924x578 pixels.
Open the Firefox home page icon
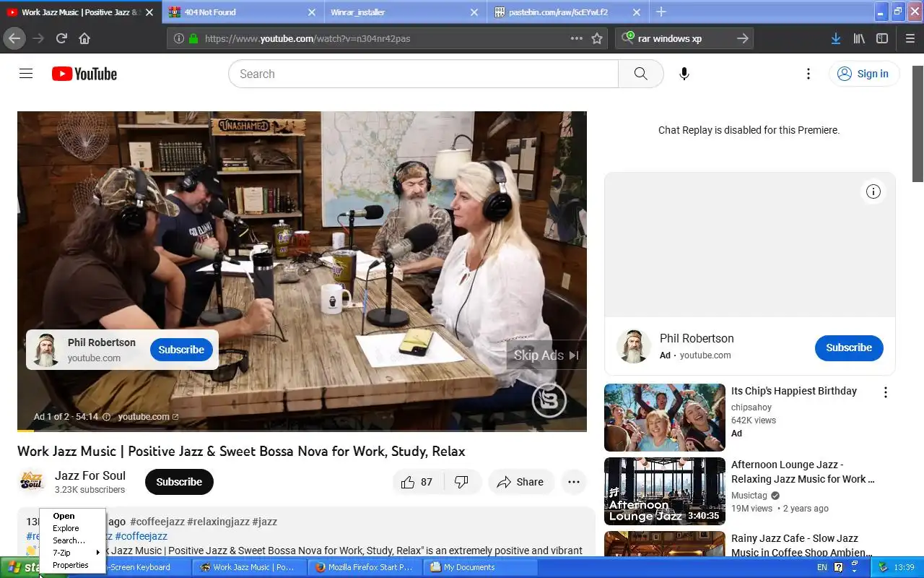[x=84, y=38]
